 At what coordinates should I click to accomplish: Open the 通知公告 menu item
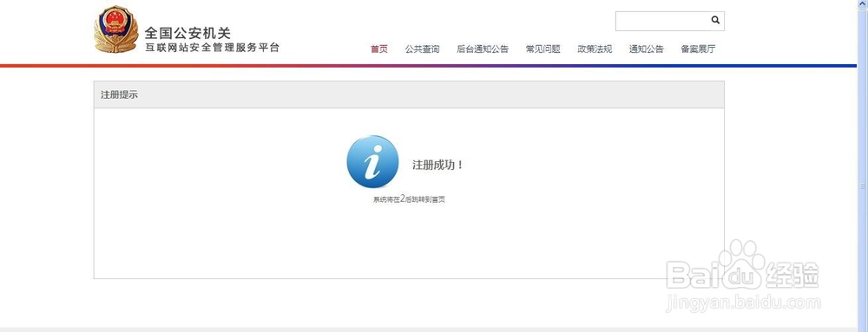647,49
